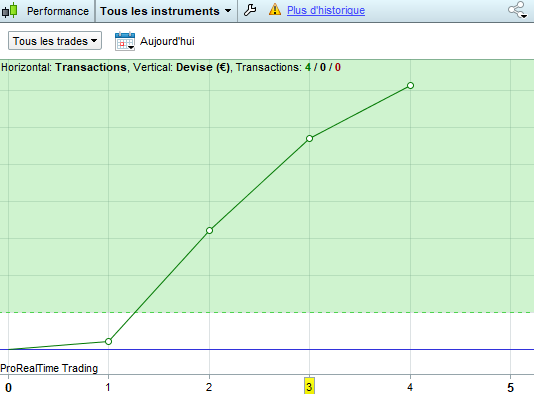Click the highlighted 3 axis marker
The image size is (534, 394).
coord(309,386)
